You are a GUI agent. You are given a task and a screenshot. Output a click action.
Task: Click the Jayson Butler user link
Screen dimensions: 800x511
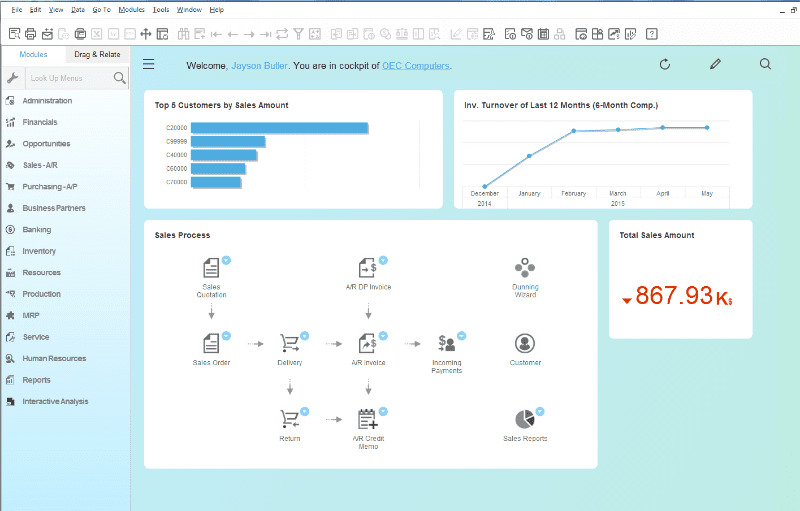[x=259, y=66]
